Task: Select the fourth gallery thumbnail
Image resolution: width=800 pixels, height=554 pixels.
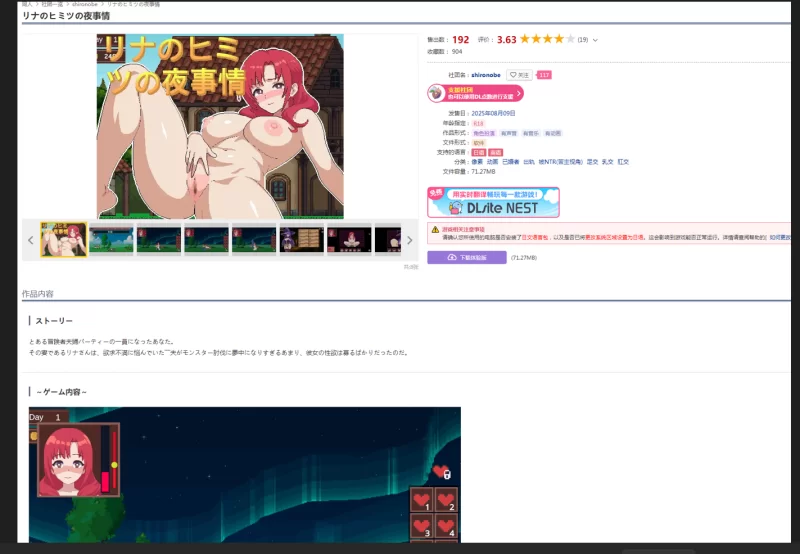Action: [206, 239]
